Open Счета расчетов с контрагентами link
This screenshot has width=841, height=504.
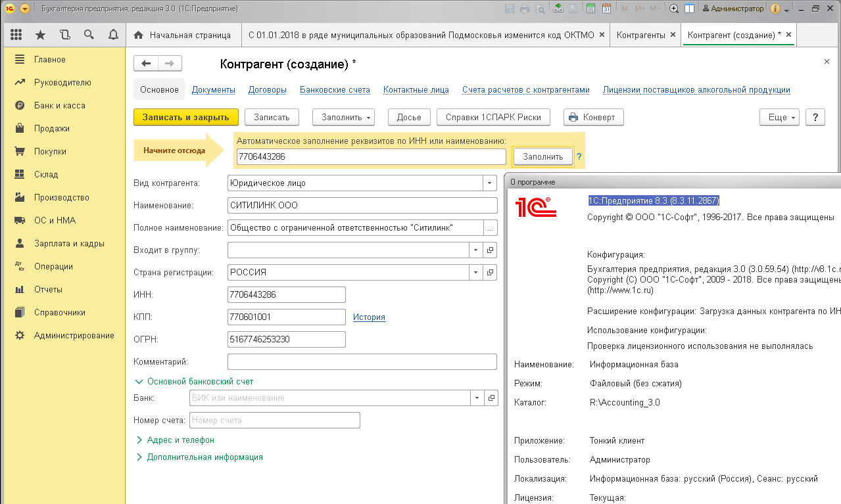[526, 90]
